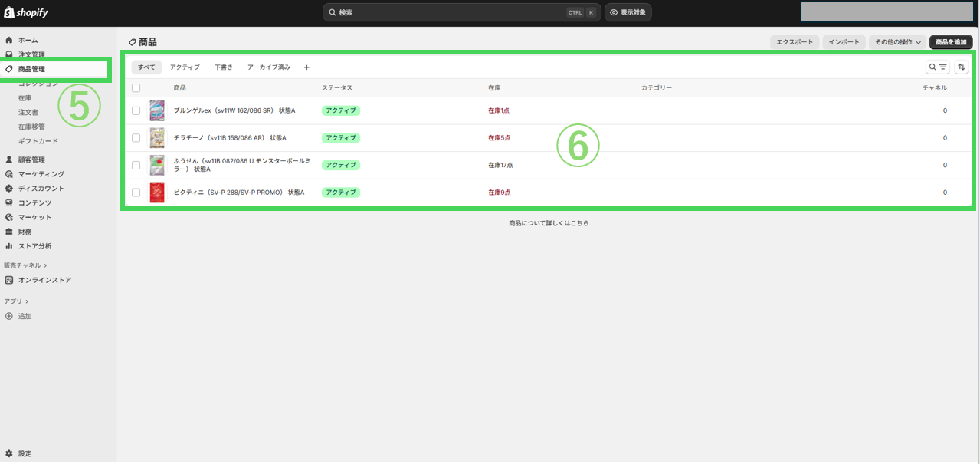
Task: Expand the 販売チャネル section chevron
Action: pyautogui.click(x=46, y=265)
